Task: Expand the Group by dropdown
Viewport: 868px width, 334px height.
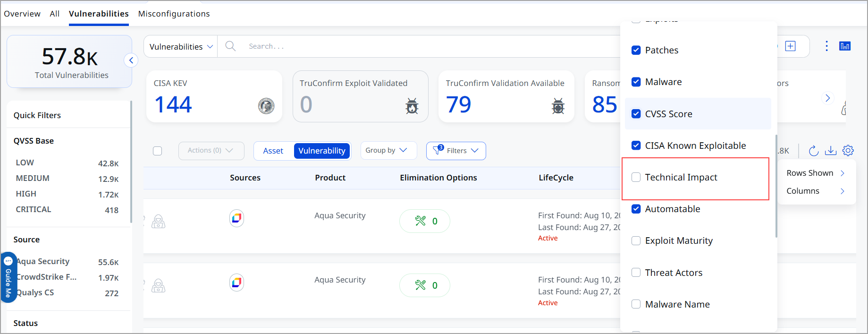Action: point(388,150)
